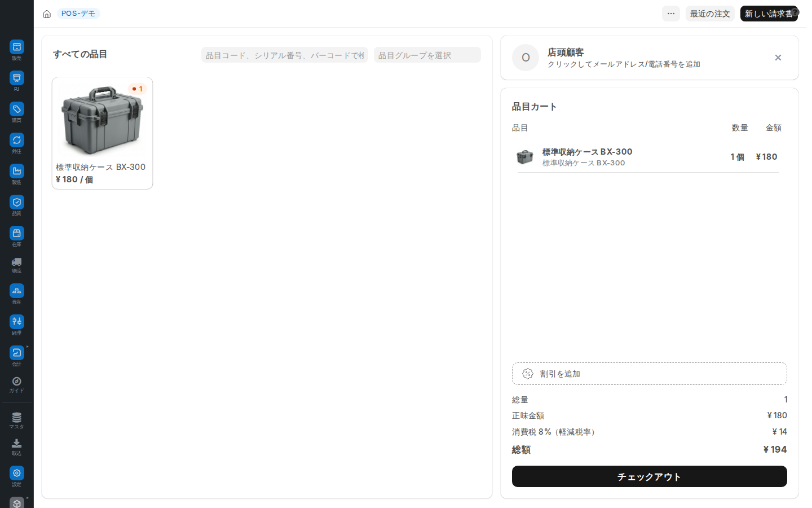The image size is (812, 508).
Task: Open the 販売 (Sales) module in sidebar
Action: coord(17,47)
